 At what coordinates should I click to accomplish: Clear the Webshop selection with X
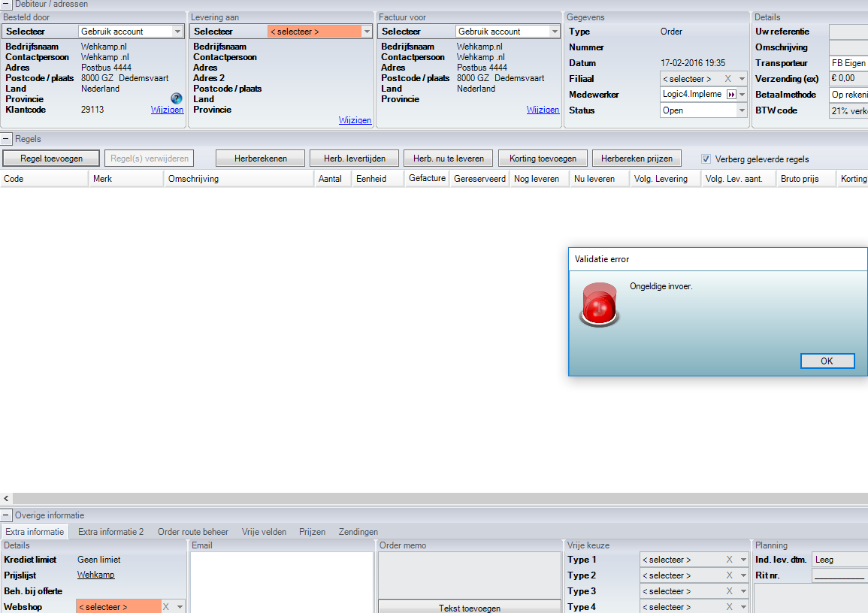(165, 607)
